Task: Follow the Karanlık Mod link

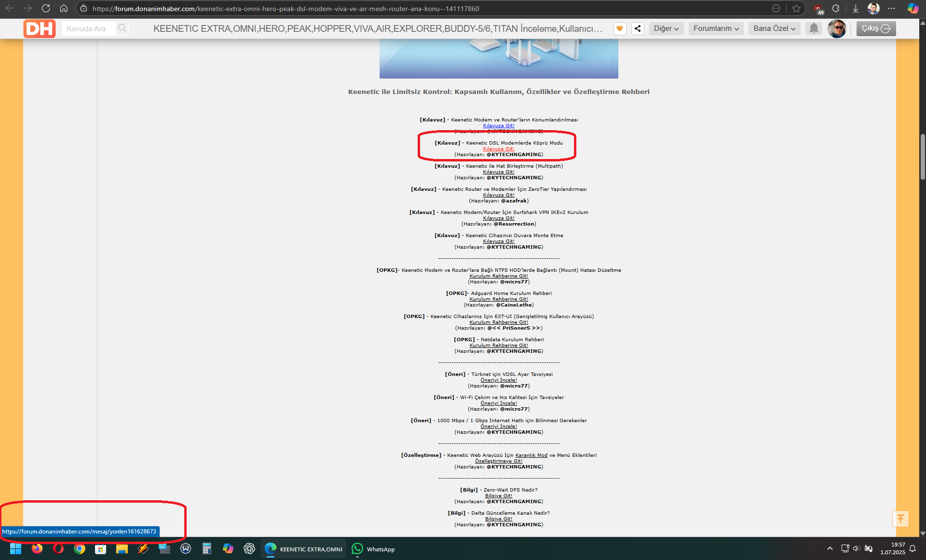Action: pos(531,455)
